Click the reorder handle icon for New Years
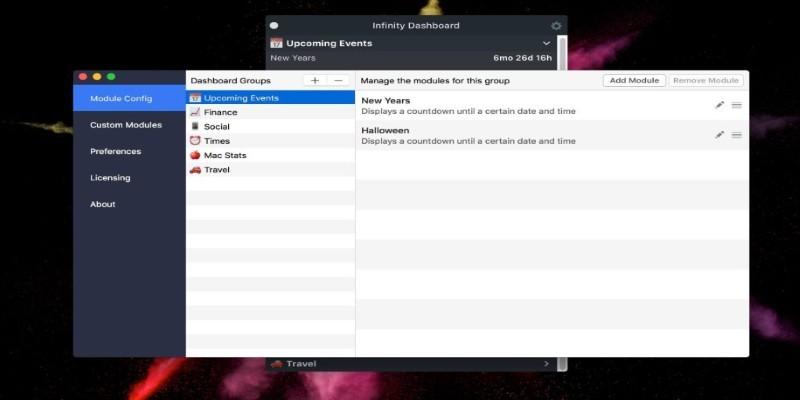 pos(737,105)
